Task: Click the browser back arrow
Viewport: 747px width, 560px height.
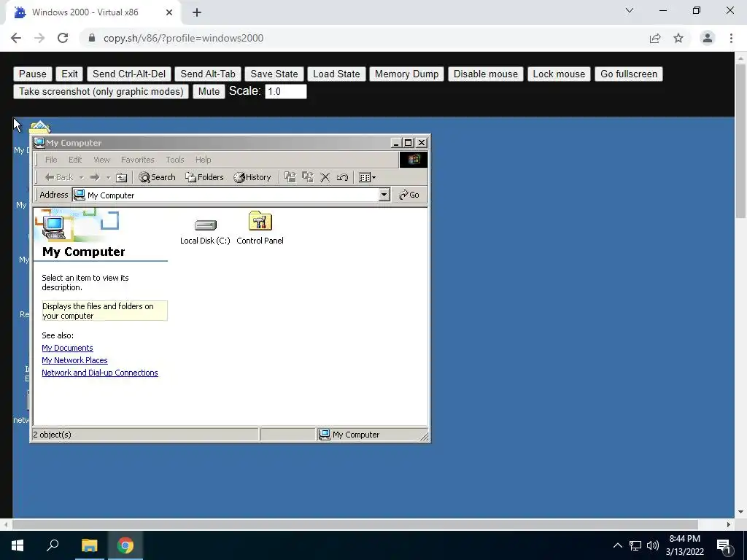Action: pyautogui.click(x=16, y=38)
